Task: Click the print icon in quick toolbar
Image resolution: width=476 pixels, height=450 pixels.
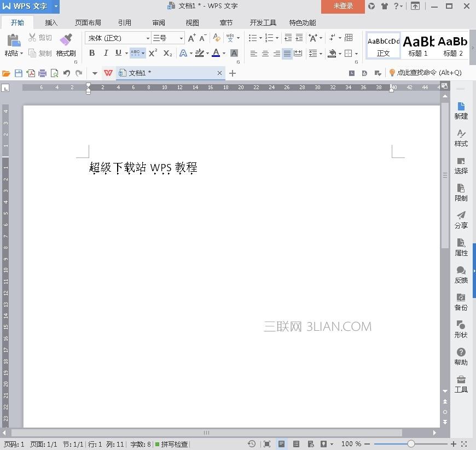Action: pos(43,73)
